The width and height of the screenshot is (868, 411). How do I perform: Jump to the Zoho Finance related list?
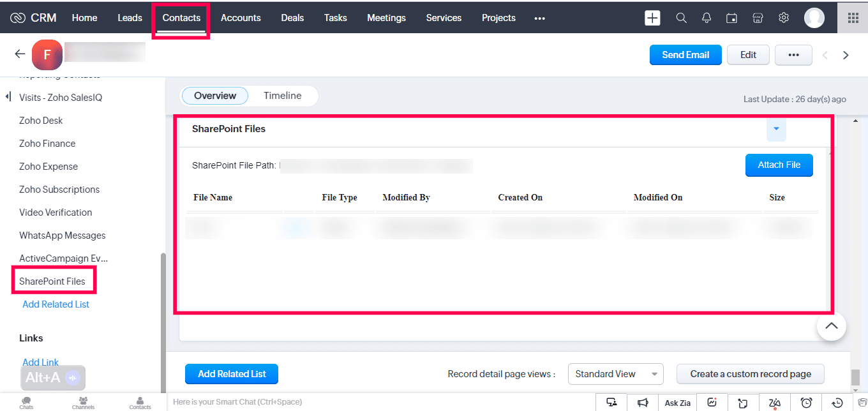(x=47, y=144)
